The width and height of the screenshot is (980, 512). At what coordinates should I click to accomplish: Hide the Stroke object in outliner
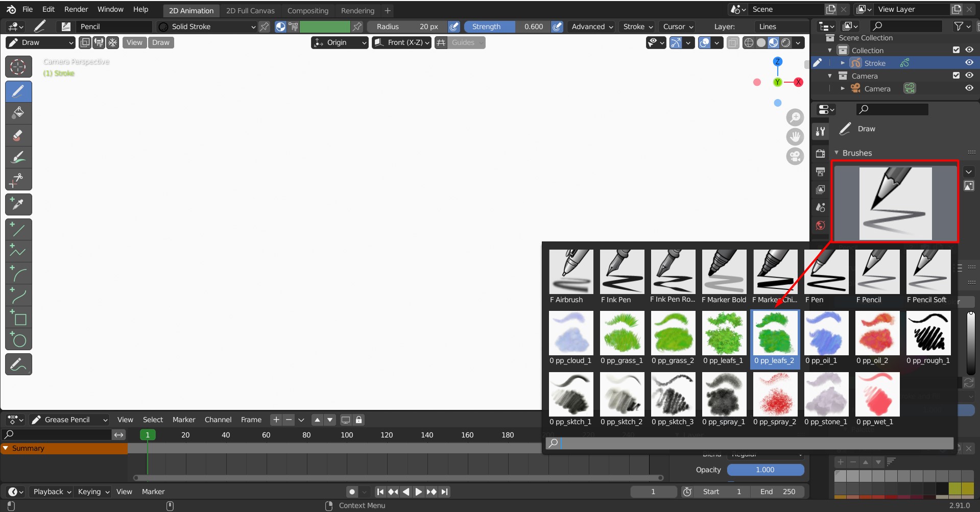[969, 63]
